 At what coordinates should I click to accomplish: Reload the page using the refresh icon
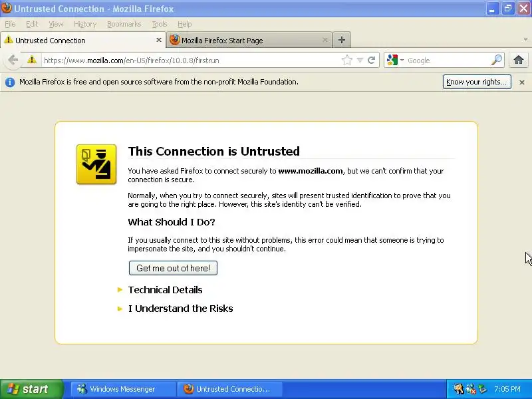point(372,60)
